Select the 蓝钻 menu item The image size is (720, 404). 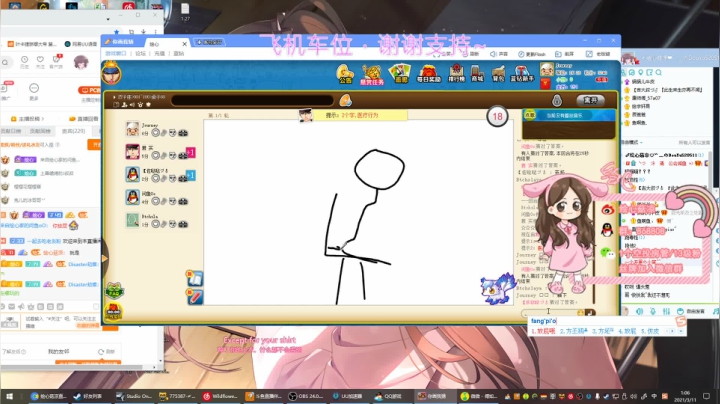tap(179, 54)
